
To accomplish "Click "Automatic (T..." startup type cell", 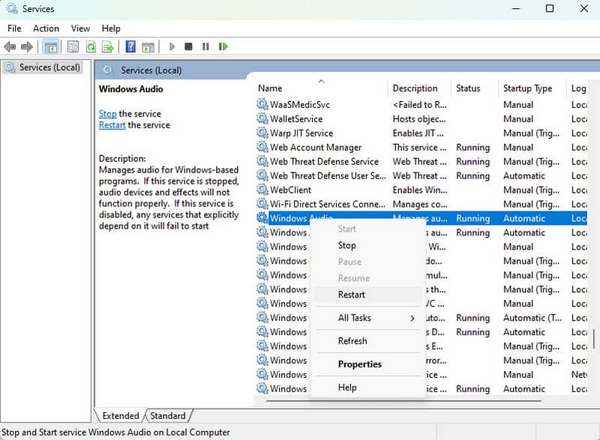I will tap(532, 318).
